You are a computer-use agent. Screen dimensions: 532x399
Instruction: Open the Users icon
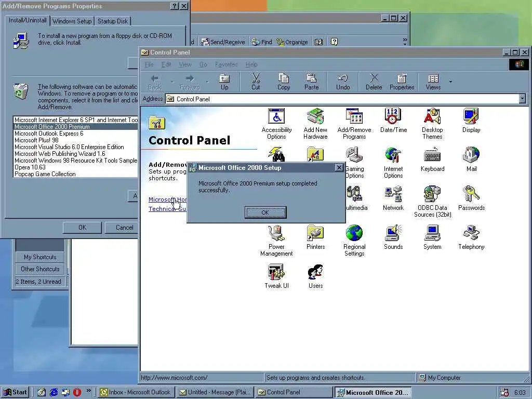pyautogui.click(x=315, y=276)
